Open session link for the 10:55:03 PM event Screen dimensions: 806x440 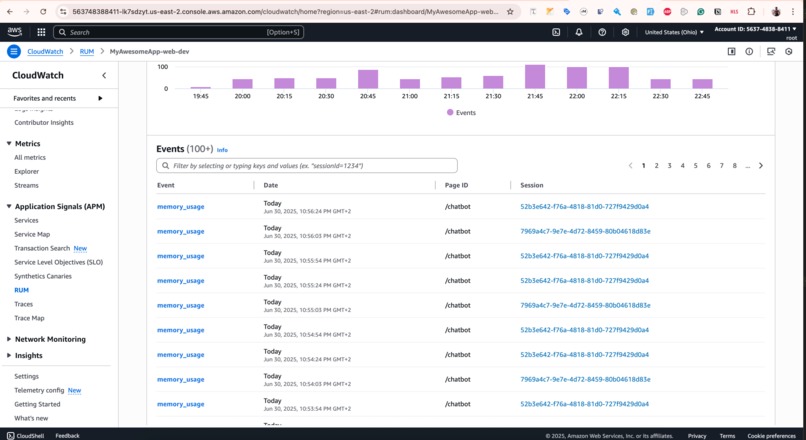pos(585,305)
